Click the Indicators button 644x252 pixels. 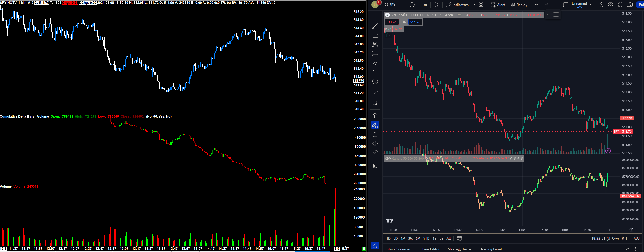[458, 5]
